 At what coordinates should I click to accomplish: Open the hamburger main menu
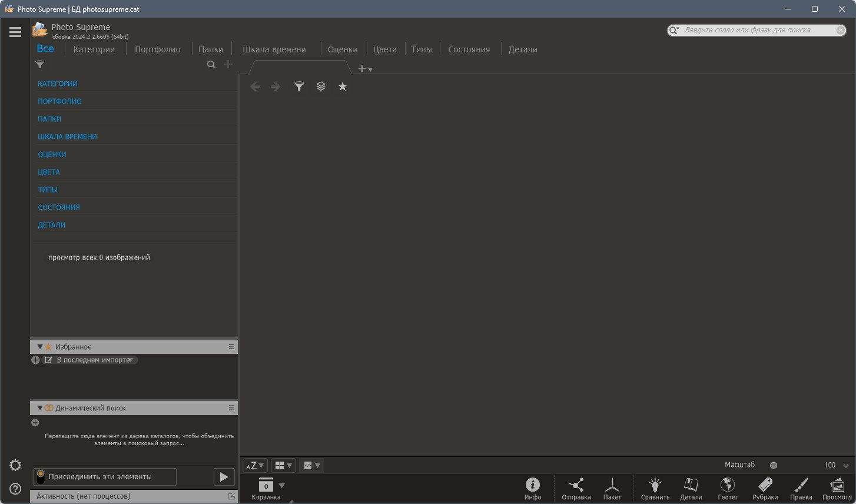15,32
